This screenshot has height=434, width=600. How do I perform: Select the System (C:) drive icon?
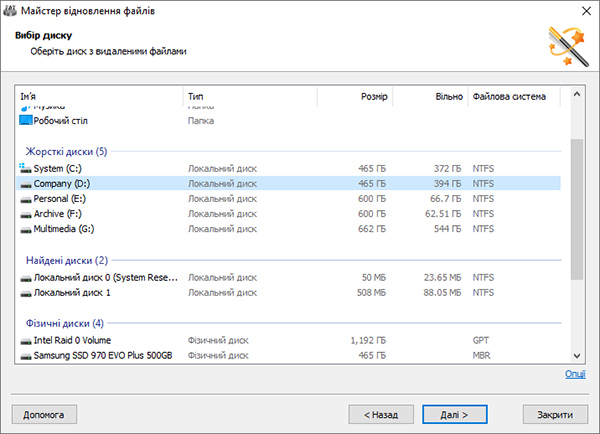click(25, 168)
